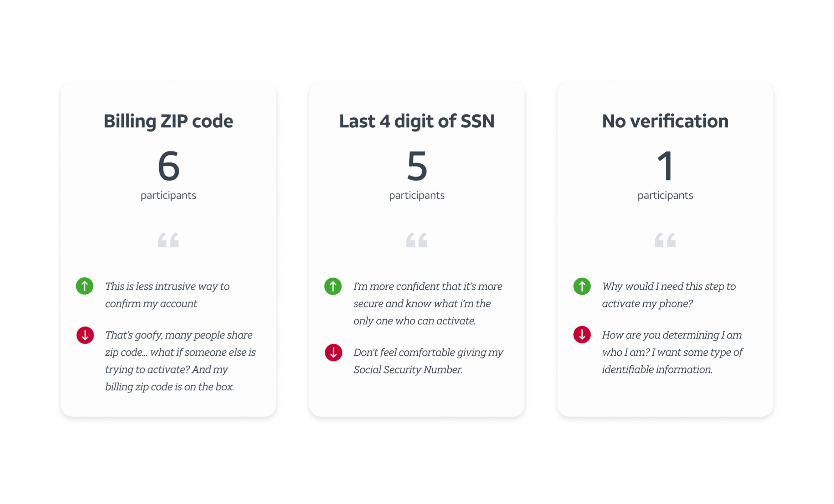Image resolution: width=834 pixels, height=504 pixels.
Task: Click red down arrow in Billing ZIP code card
Action: [x=85, y=335]
